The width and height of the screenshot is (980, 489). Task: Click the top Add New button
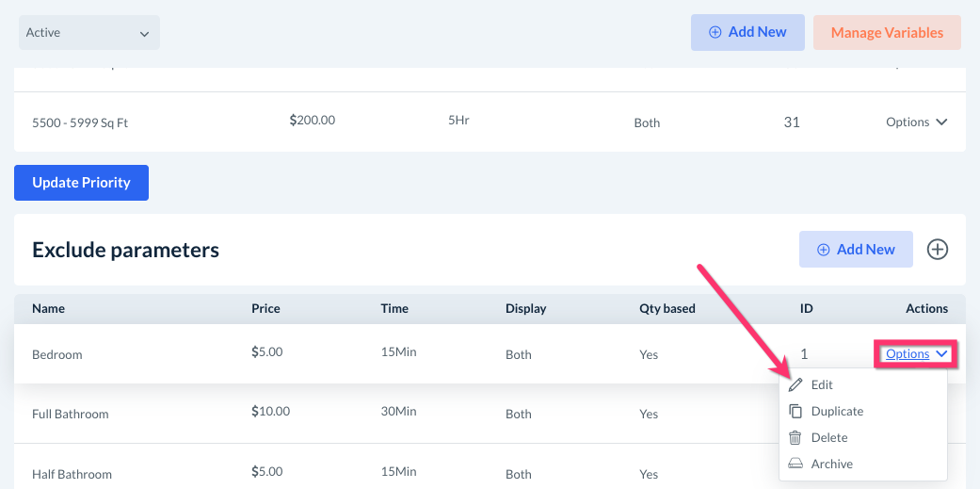[x=747, y=32]
